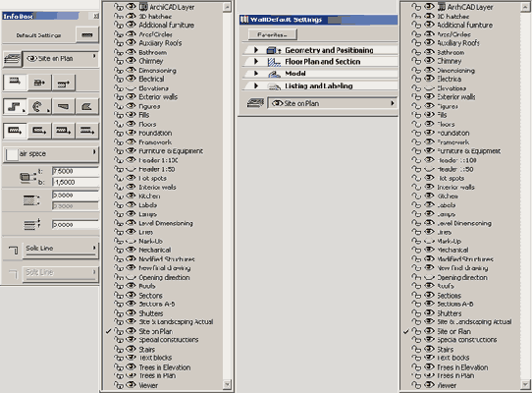Select Text blocks in the left layer menu
The width and height of the screenshot is (532, 393).
coord(155,358)
